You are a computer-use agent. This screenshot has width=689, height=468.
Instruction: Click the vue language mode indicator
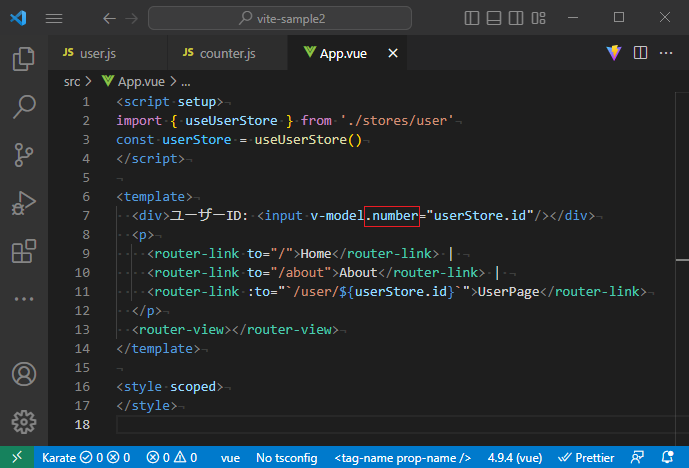pyautogui.click(x=230, y=458)
